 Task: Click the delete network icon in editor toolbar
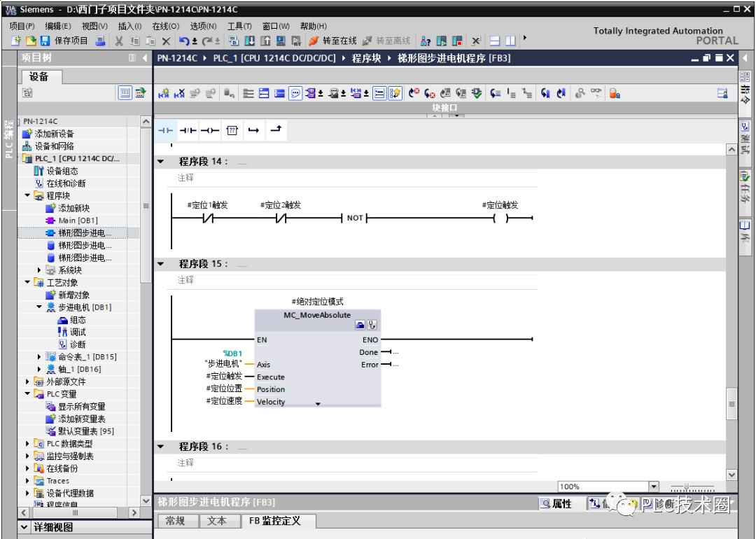click(x=179, y=94)
